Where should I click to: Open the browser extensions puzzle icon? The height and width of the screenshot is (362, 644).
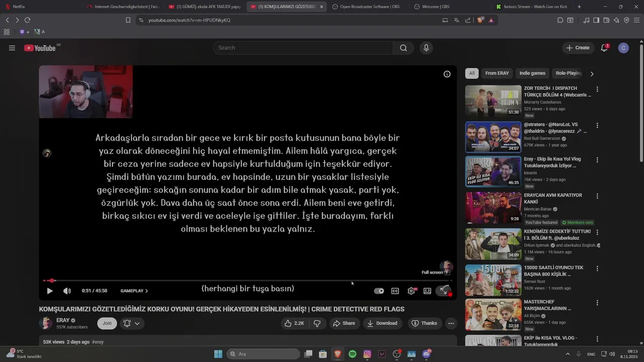[x=560, y=20]
